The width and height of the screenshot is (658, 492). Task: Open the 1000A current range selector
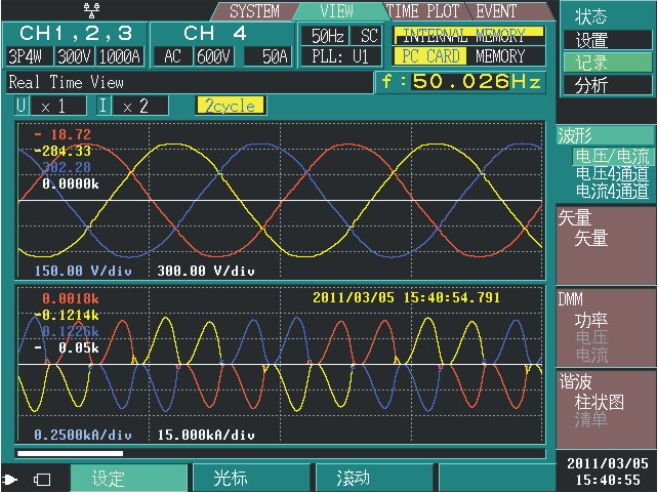click(x=118, y=56)
